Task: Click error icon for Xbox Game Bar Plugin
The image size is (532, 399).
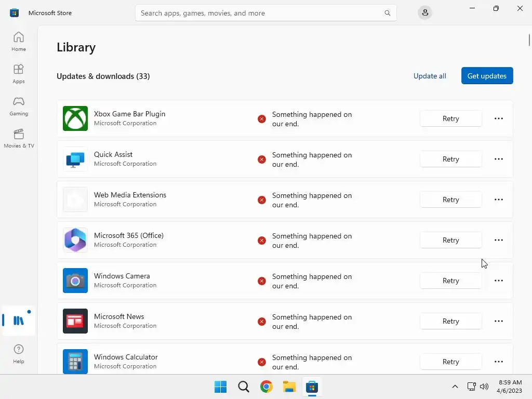Action: point(262,119)
